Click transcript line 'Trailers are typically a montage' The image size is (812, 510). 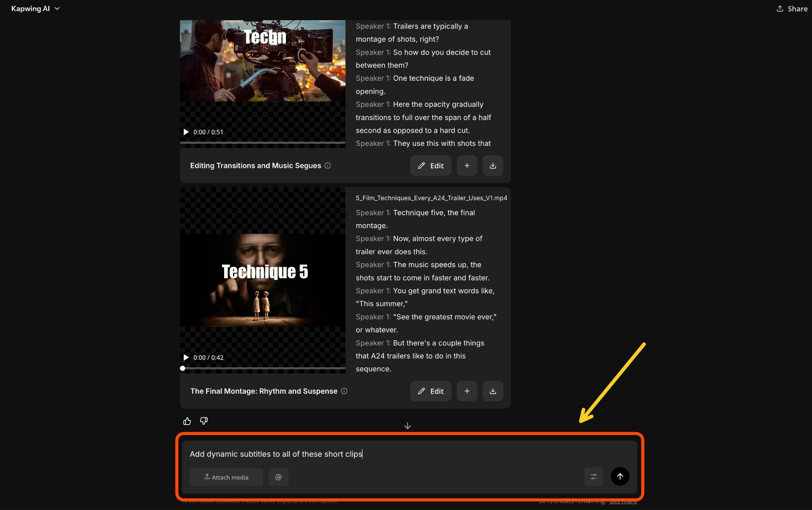coord(412,33)
